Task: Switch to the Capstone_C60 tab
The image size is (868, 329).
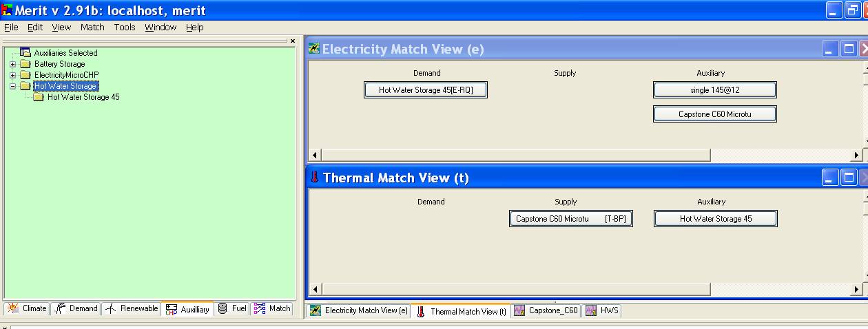Action: pos(546,310)
